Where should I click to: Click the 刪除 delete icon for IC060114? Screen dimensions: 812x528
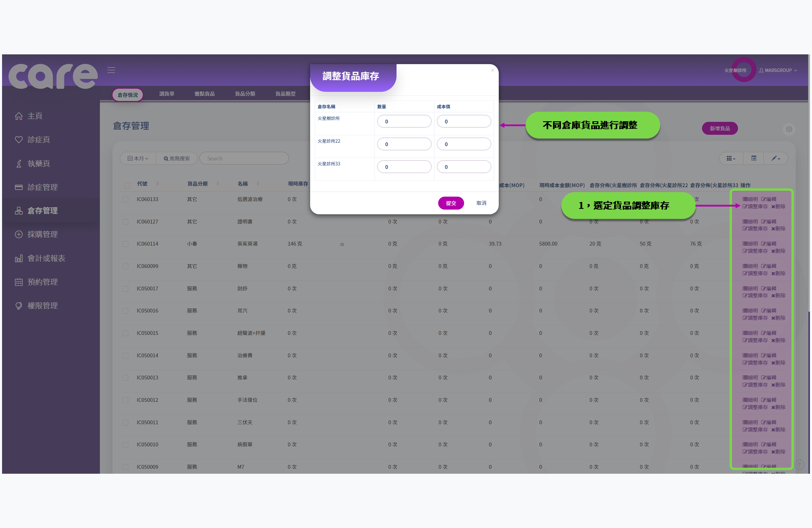click(x=778, y=251)
